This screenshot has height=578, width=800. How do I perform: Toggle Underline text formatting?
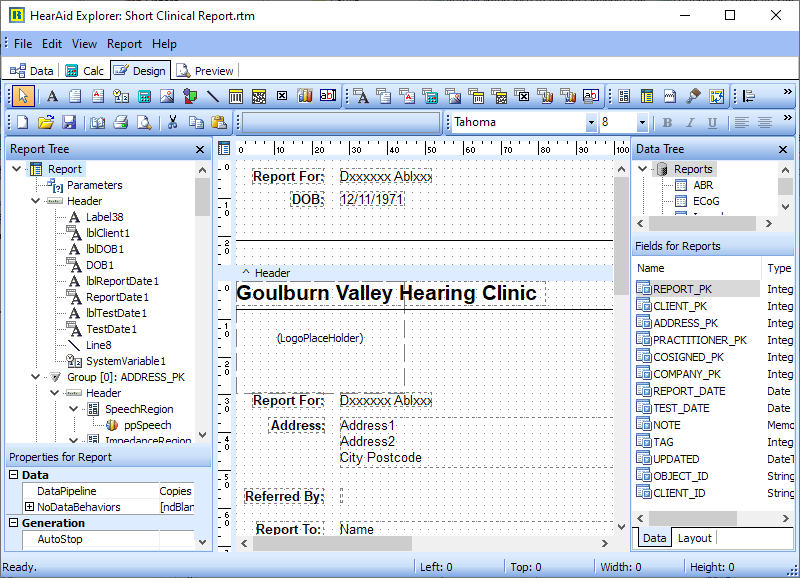pos(712,122)
